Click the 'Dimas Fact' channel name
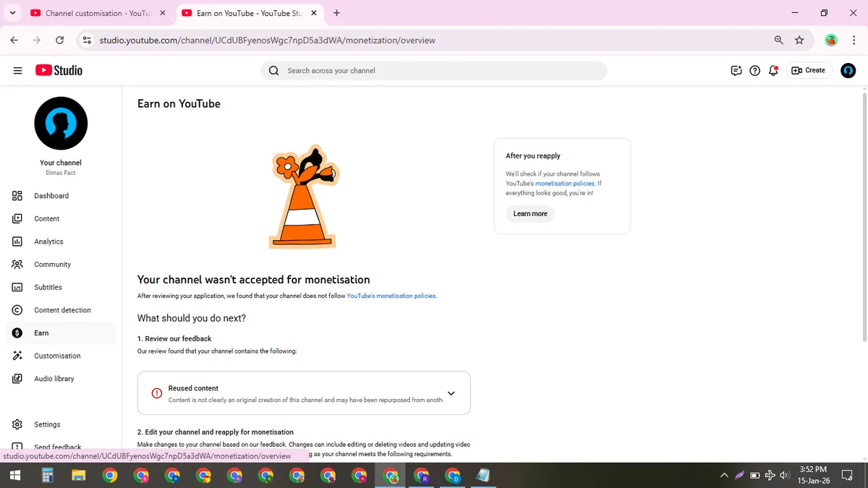The width and height of the screenshot is (868, 488). (x=61, y=173)
